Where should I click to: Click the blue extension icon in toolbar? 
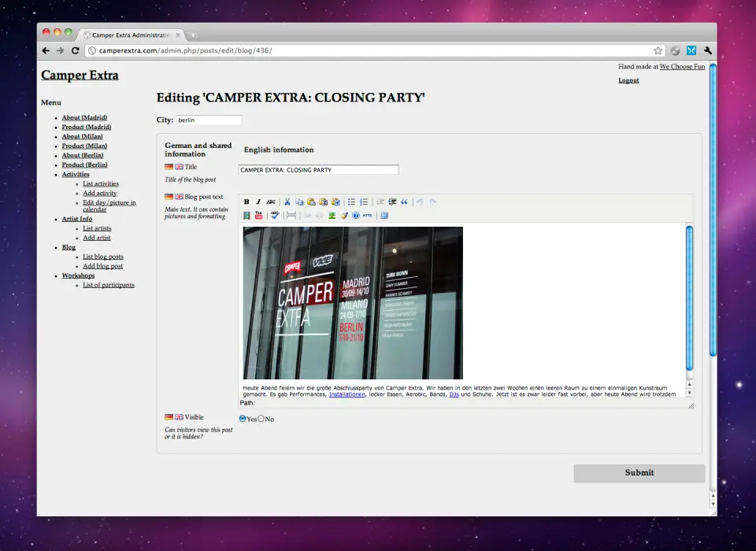[x=691, y=50]
